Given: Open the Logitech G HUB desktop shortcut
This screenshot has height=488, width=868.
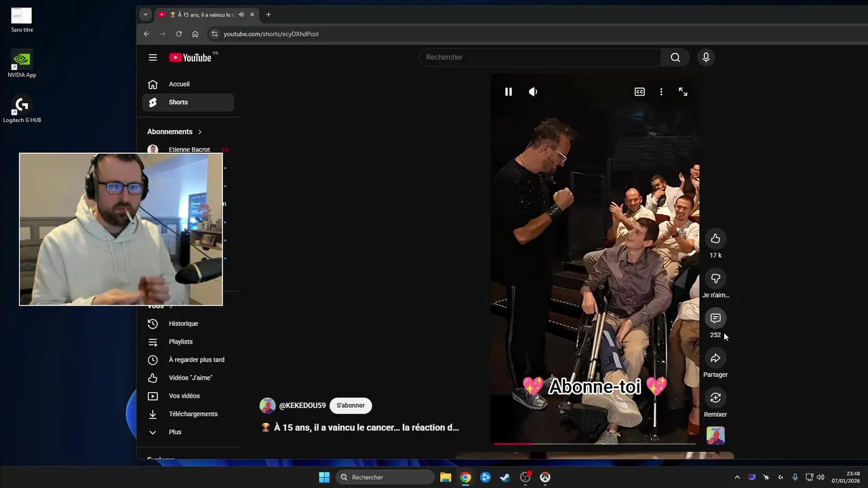Looking at the screenshot, I should [22, 109].
